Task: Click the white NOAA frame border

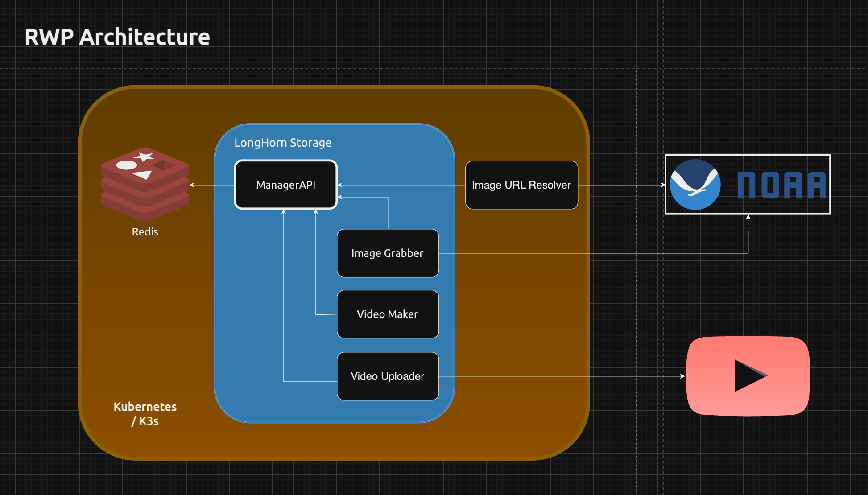Action: pos(748,156)
